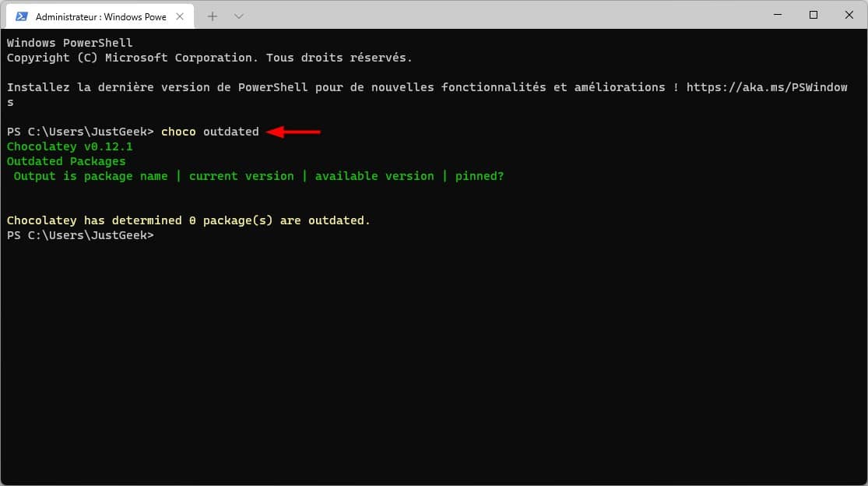Screen dimensions: 868x486
Task: Click the PowerShell icon in the tab
Action: 22,16
